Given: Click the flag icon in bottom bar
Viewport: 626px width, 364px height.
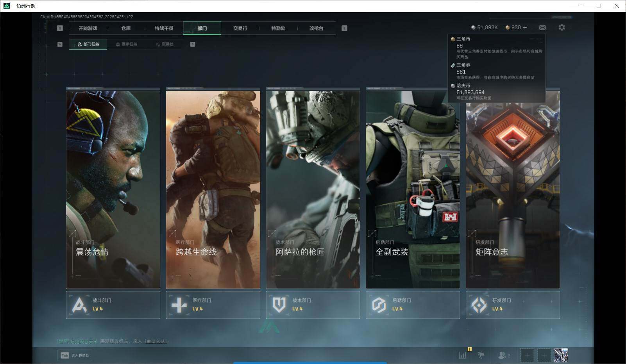Looking at the screenshot, I should (x=481, y=355).
